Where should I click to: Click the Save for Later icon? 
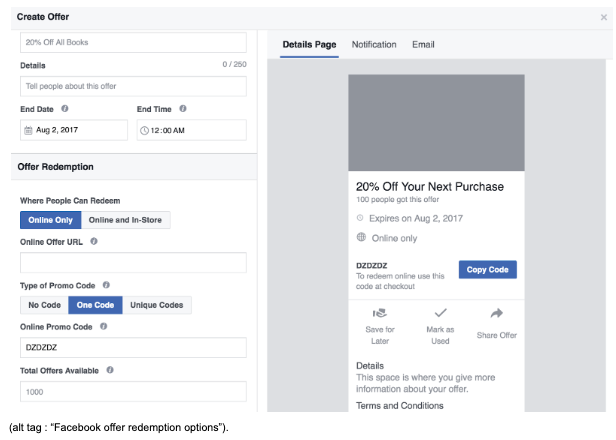coord(379,313)
